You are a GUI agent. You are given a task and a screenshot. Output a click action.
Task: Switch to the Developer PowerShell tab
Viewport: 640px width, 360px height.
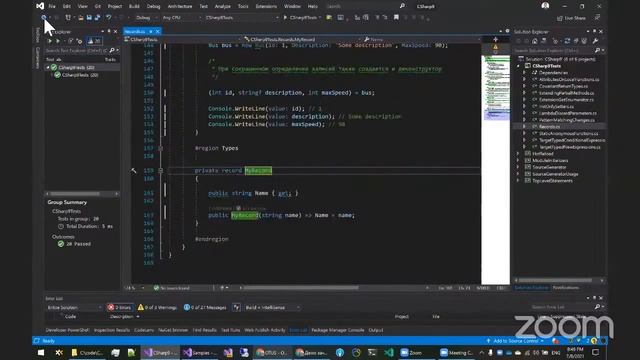pos(67,330)
